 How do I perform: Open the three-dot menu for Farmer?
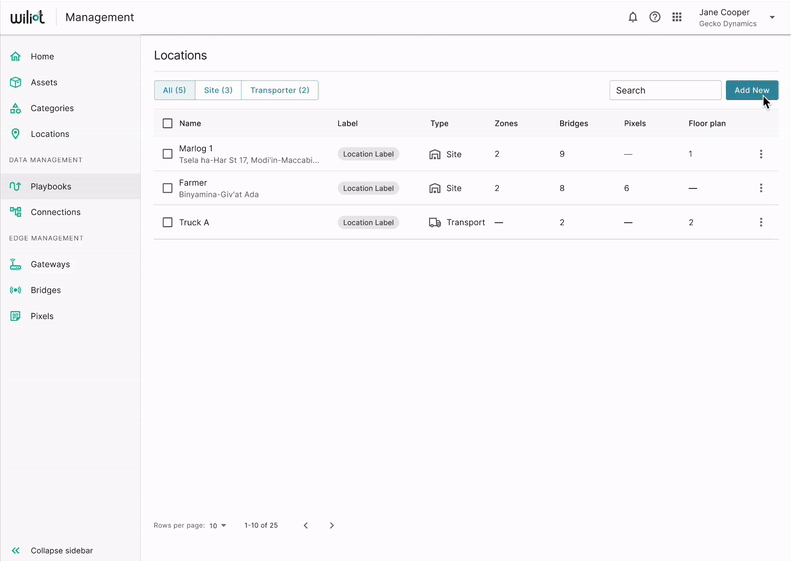click(761, 188)
